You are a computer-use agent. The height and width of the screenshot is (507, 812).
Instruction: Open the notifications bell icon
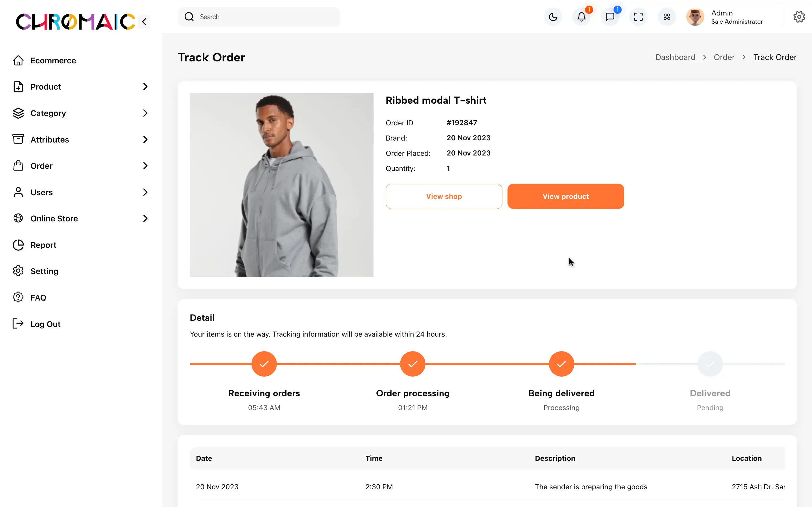coord(581,17)
